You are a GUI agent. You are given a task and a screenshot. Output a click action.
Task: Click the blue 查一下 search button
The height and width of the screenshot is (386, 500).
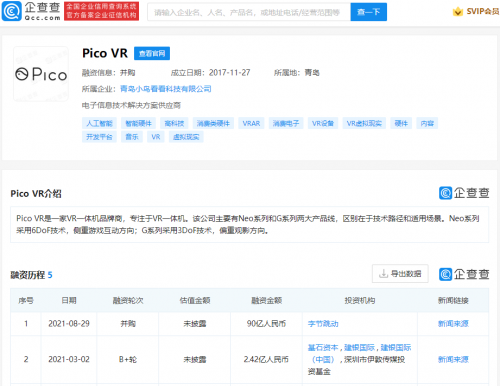tap(369, 12)
